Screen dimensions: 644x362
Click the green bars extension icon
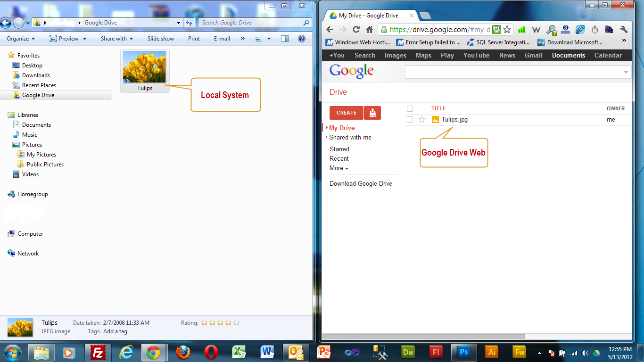[x=521, y=30]
